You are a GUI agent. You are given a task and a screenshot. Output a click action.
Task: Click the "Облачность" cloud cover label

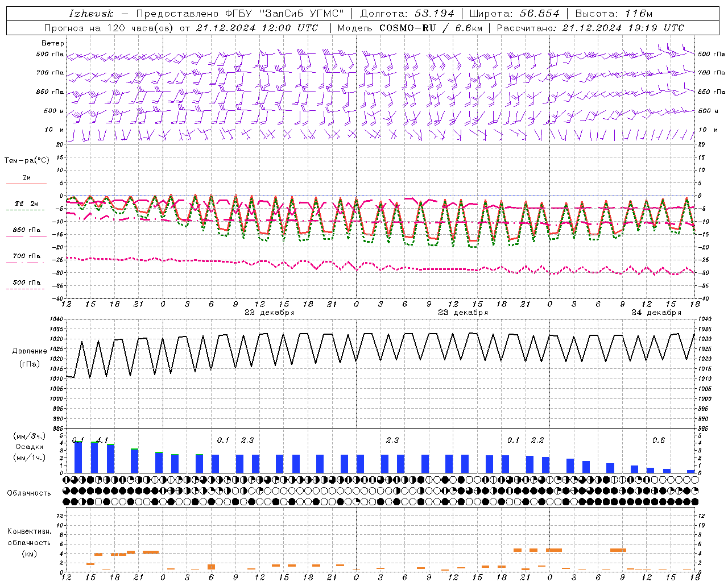pyautogui.click(x=29, y=493)
